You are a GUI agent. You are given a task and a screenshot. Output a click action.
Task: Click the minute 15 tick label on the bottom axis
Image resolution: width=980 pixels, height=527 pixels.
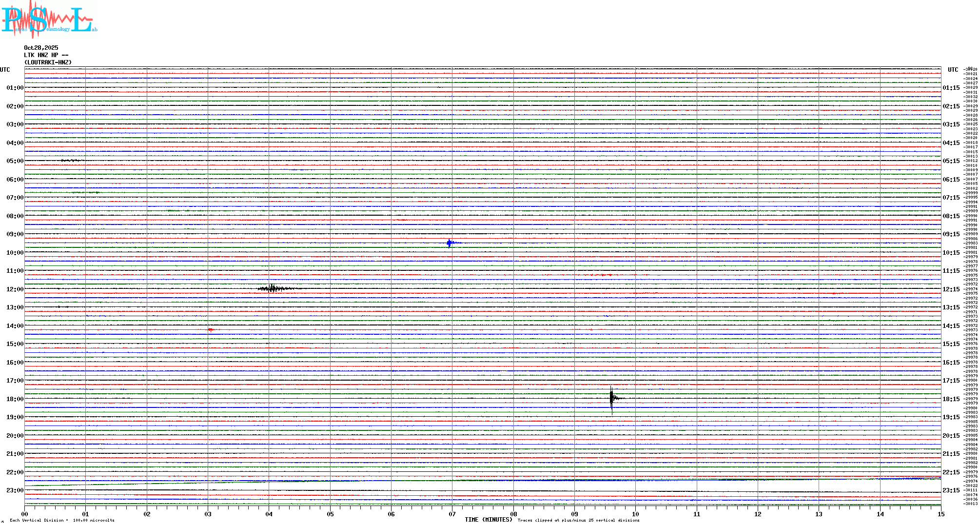click(x=941, y=514)
